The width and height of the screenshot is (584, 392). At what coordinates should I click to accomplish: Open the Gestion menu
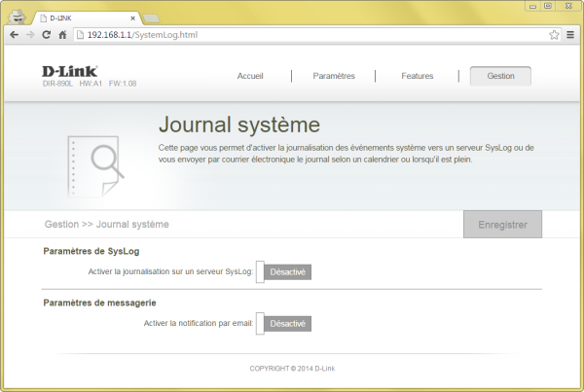(x=500, y=76)
